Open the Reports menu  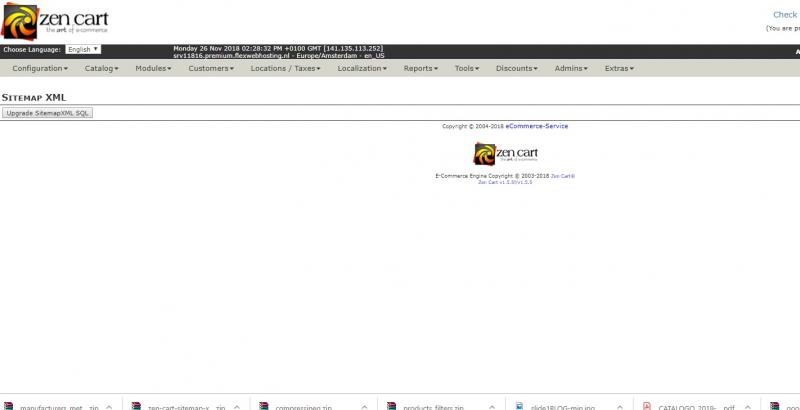pos(421,68)
